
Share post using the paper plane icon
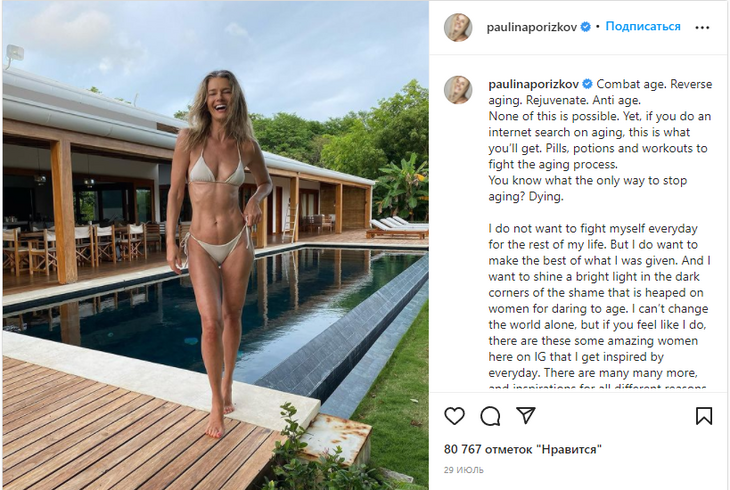pyautogui.click(x=526, y=415)
